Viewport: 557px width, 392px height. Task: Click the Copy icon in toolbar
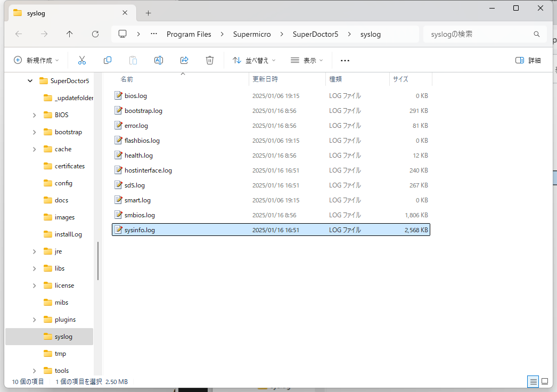click(107, 60)
